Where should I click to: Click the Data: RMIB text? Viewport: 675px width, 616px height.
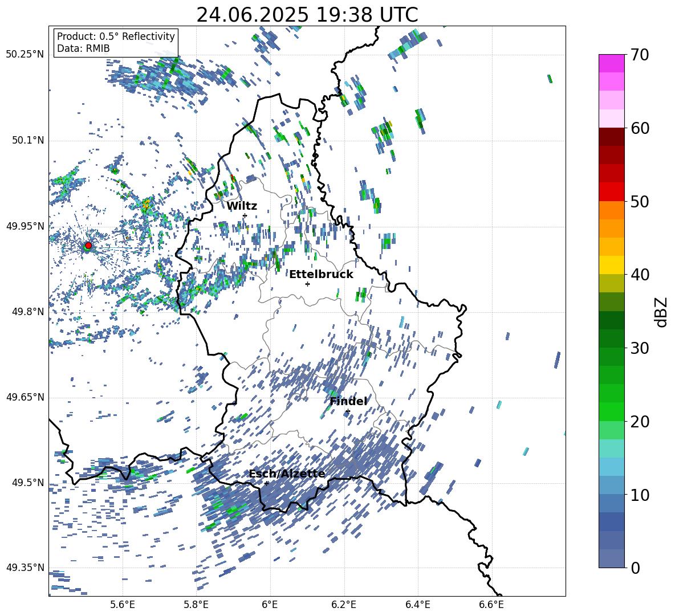(x=83, y=48)
